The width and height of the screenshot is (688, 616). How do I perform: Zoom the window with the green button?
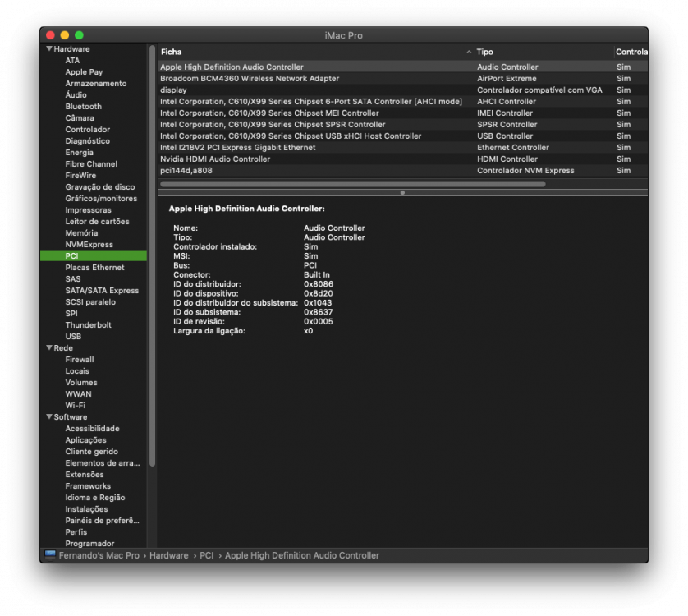79,35
